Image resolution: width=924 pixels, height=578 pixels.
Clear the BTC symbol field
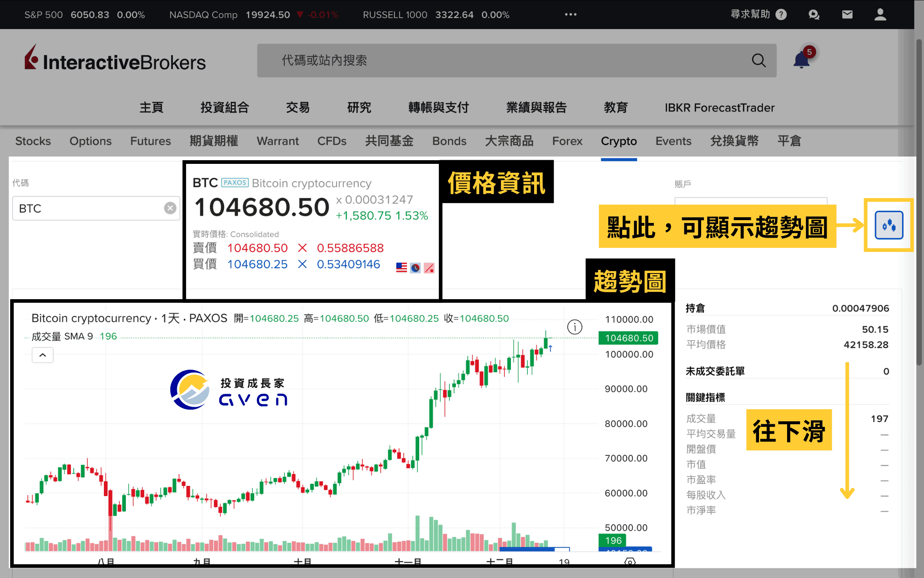170,208
